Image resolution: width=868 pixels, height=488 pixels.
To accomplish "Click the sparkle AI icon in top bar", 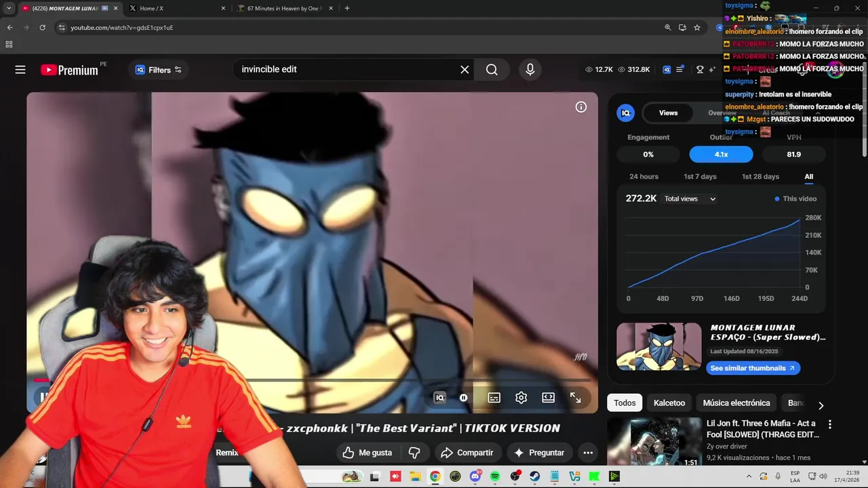I will coord(712,70).
